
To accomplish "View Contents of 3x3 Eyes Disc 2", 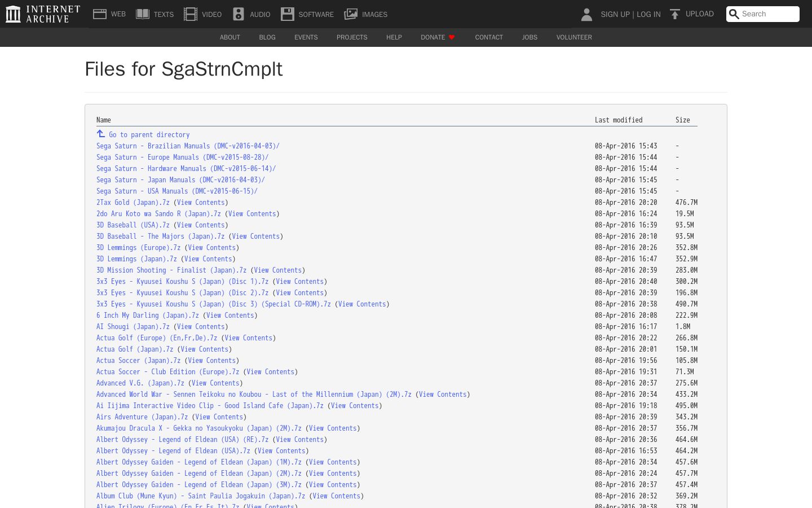I will click(300, 293).
